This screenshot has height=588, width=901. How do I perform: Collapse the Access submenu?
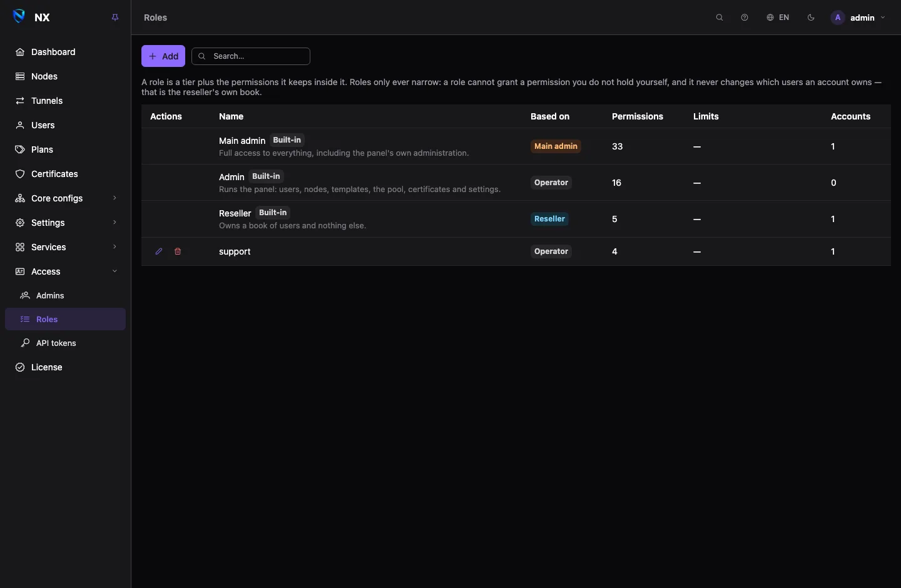(65, 271)
